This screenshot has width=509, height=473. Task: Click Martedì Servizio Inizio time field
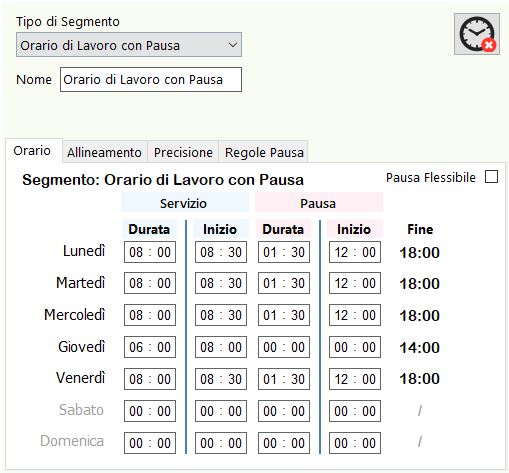pyautogui.click(x=221, y=283)
